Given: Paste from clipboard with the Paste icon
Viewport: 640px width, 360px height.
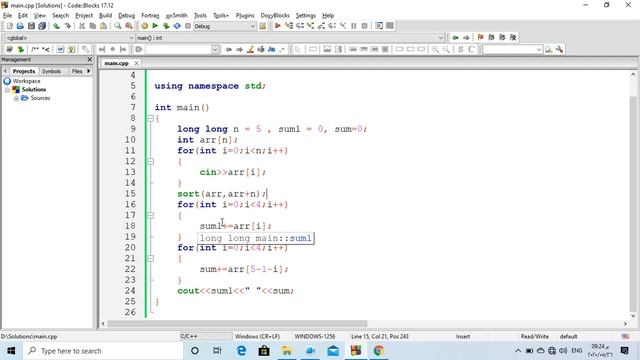Looking at the screenshot, I should tap(103, 26).
